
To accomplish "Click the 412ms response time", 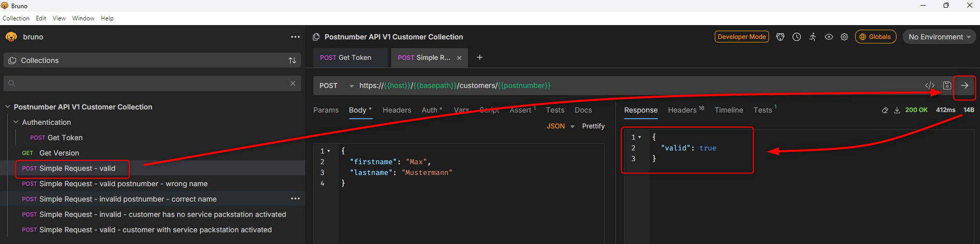I will [945, 110].
